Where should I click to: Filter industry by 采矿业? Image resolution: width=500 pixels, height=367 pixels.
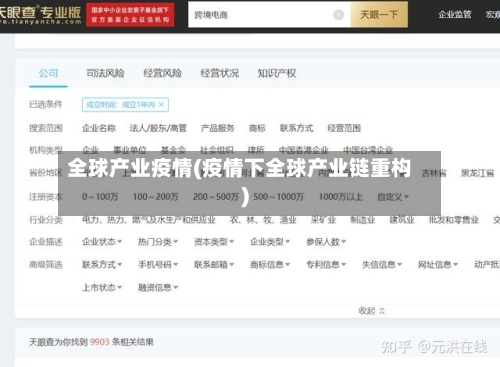coord(323,220)
